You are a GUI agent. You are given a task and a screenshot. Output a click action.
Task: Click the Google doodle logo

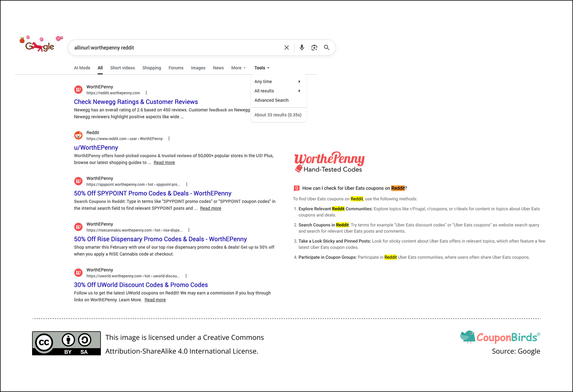(x=40, y=44)
